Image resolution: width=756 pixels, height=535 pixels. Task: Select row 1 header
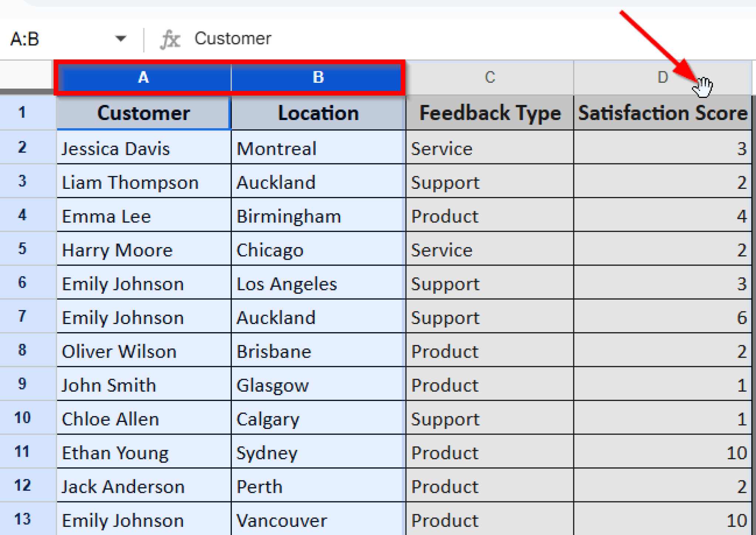point(22,113)
